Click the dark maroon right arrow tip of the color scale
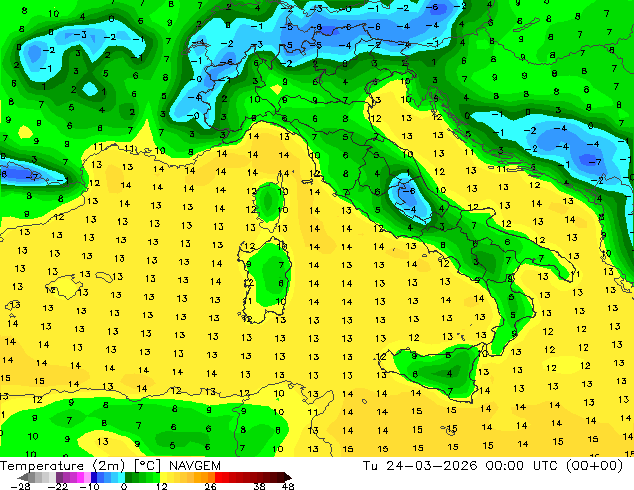Viewport: 634px width, 490px height. tap(288, 477)
